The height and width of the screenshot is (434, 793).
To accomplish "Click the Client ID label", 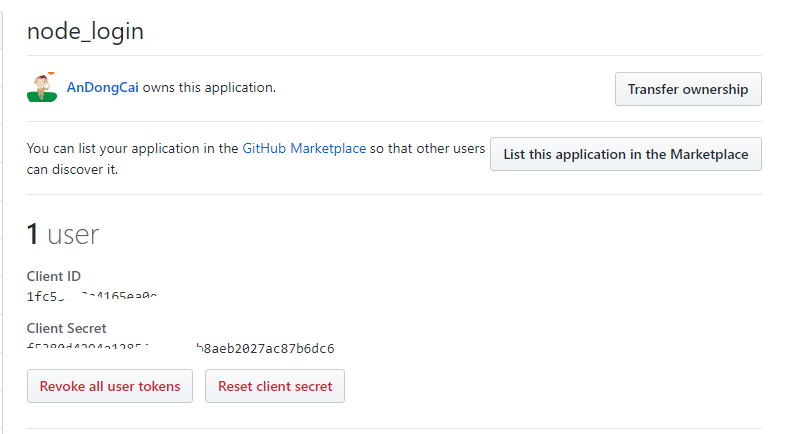I will click(54, 276).
